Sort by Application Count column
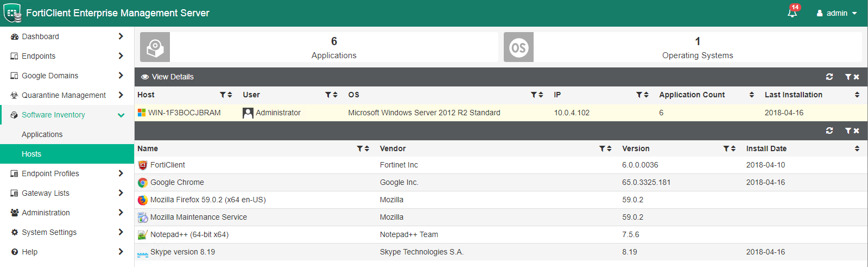868x267 pixels. tap(751, 95)
